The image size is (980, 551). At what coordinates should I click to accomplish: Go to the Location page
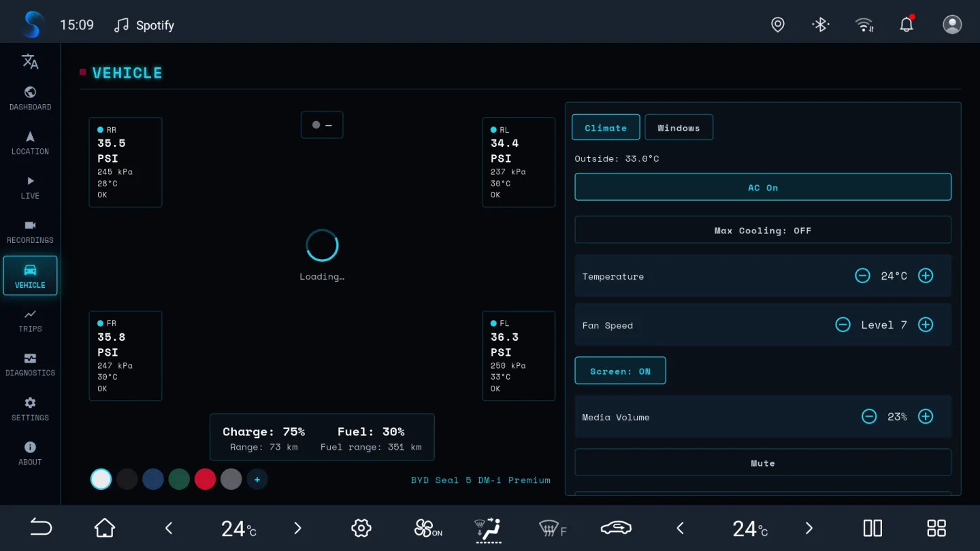click(30, 143)
